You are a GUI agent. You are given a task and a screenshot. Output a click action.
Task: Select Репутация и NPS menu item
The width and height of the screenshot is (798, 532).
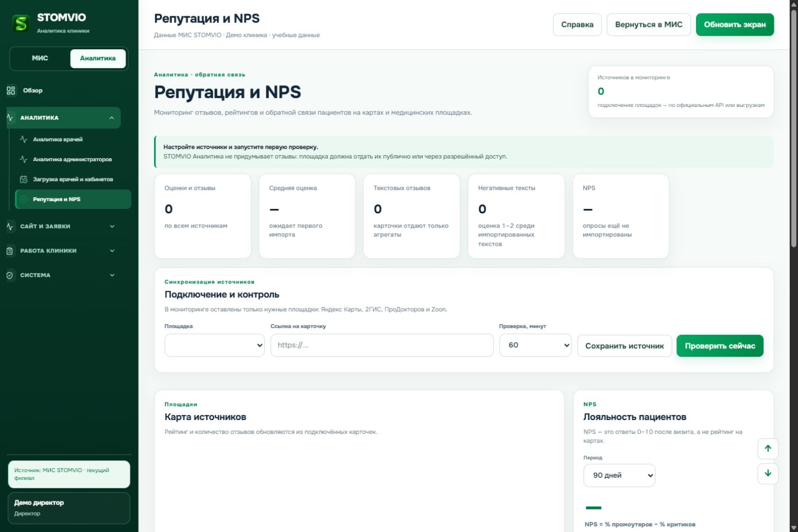tap(73, 199)
